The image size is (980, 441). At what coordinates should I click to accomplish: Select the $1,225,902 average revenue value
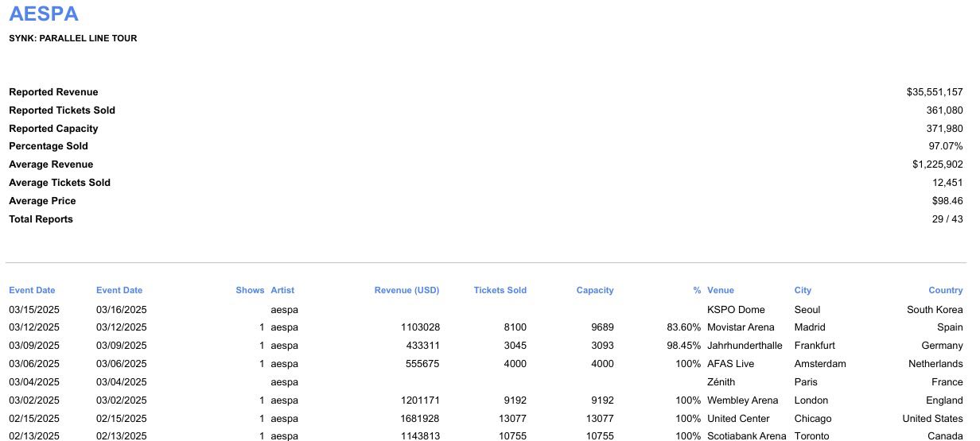click(x=938, y=164)
